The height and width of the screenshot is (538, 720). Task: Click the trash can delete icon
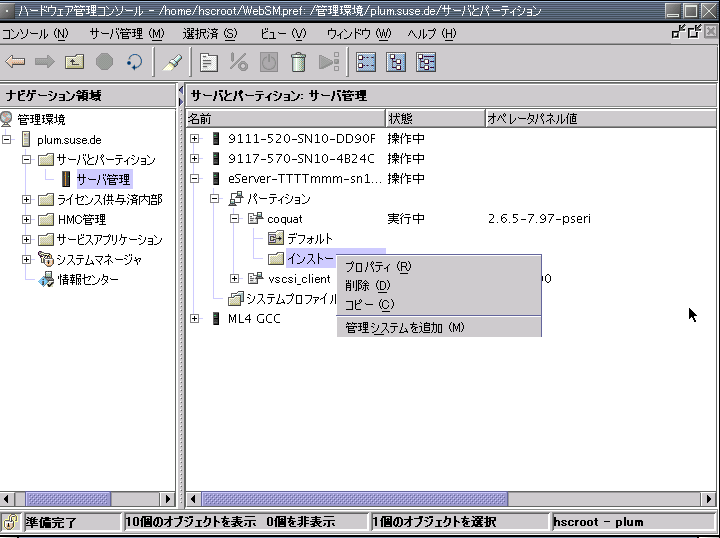pos(298,62)
